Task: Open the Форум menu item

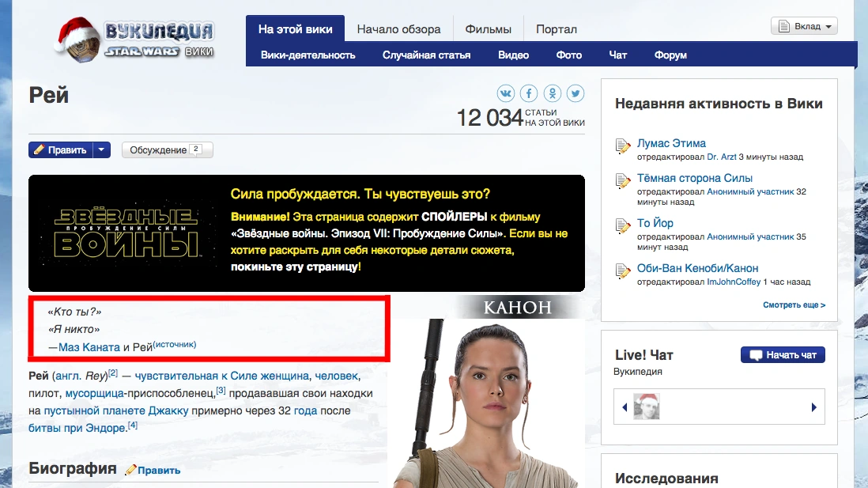Action: coord(670,55)
